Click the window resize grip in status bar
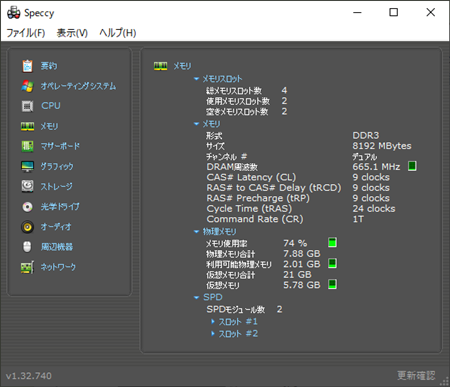This screenshot has height=387, width=450. point(445,381)
